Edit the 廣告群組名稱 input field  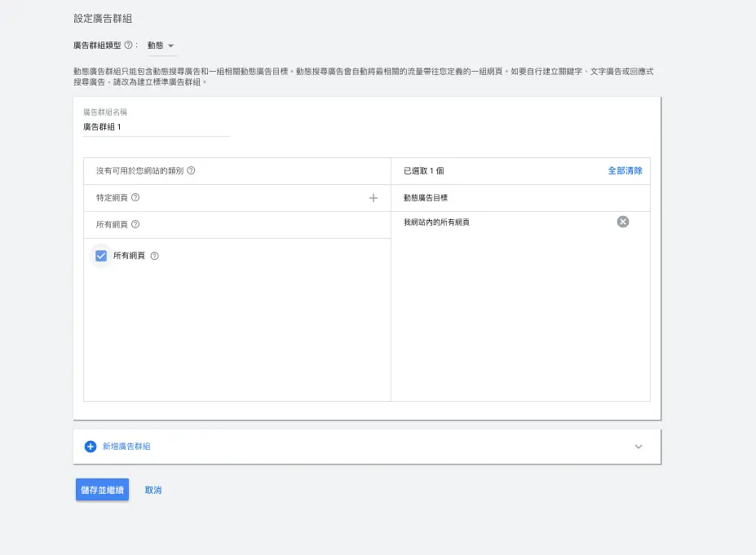[157, 126]
